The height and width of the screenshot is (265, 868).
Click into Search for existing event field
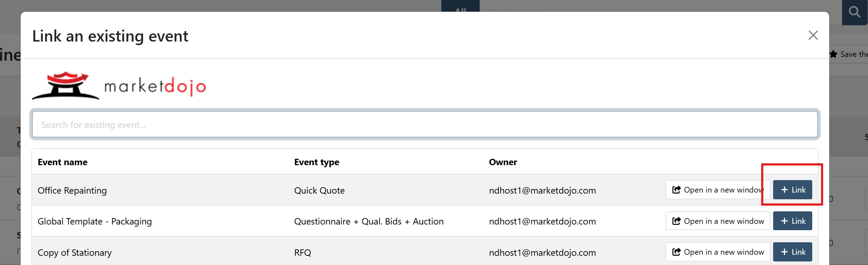pos(425,124)
